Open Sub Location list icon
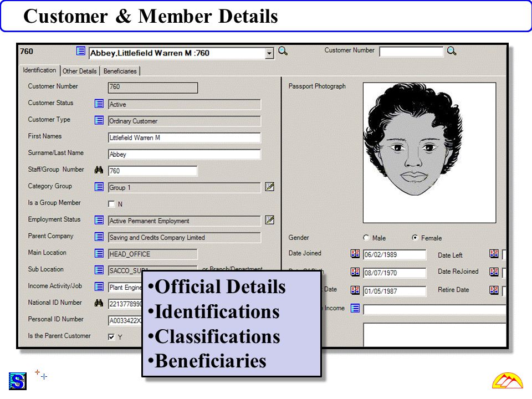The image size is (532, 399). (99, 270)
